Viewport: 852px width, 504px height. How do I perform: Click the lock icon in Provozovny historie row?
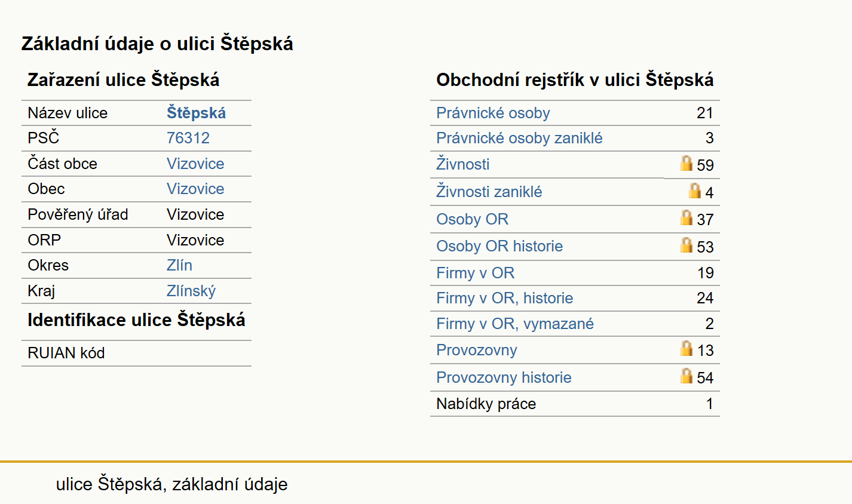[x=686, y=376]
